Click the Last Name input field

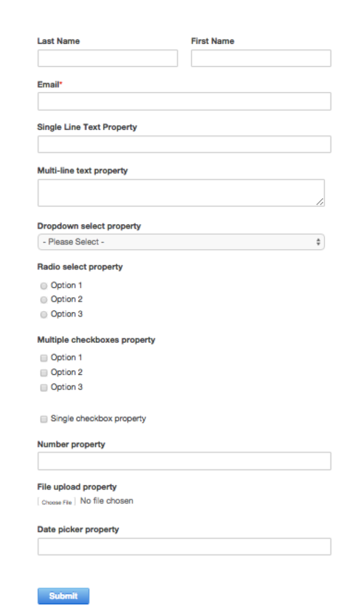(x=107, y=58)
